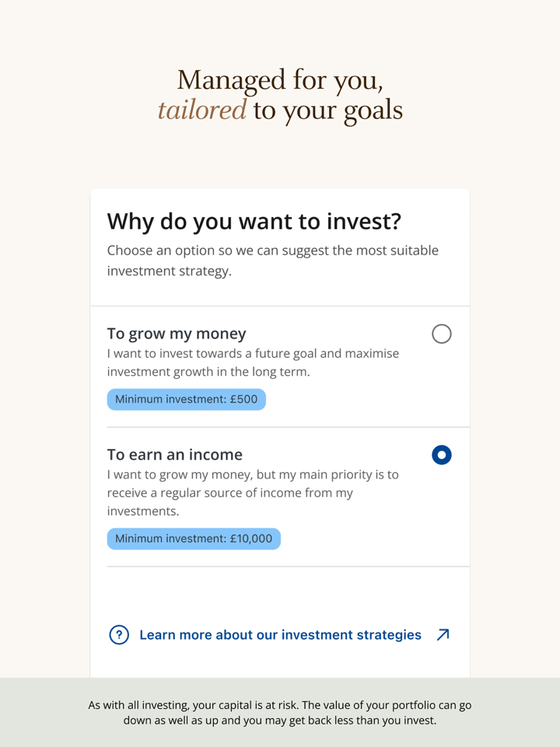Image resolution: width=560 pixels, height=747 pixels.
Task: Select the "To grow my money" radio button
Action: pos(441,334)
